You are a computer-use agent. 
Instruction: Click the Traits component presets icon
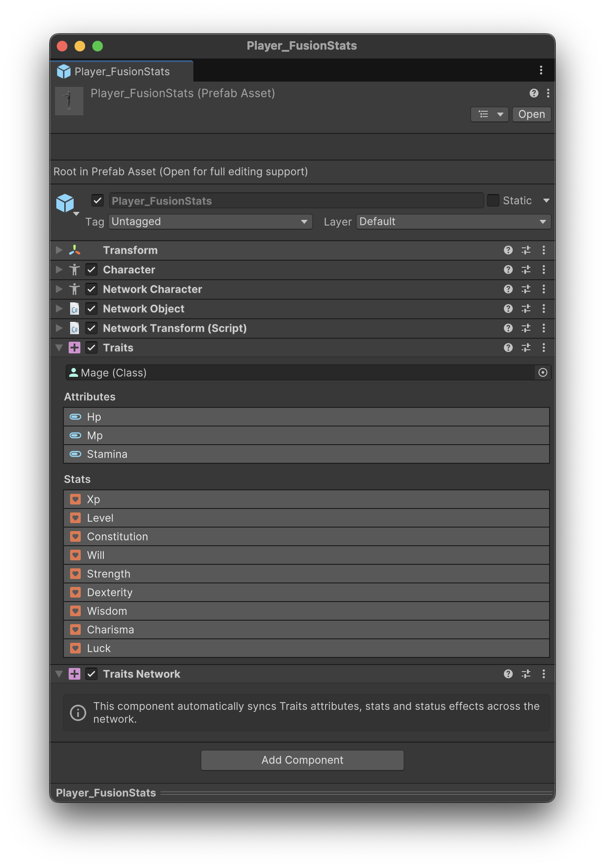[x=526, y=348]
